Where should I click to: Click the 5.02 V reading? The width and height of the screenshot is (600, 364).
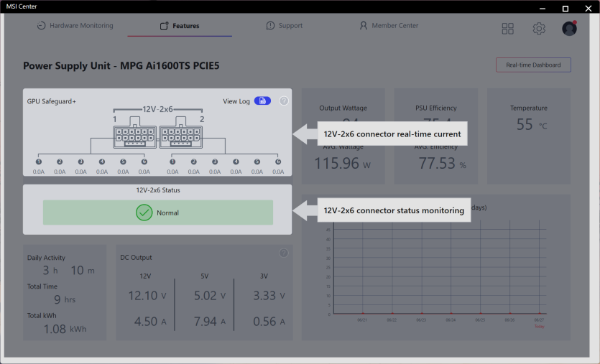209,296
